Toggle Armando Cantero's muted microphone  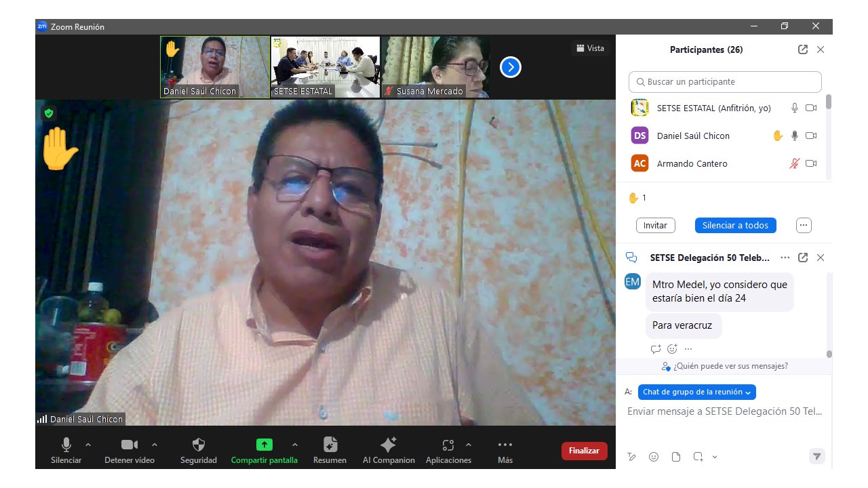tap(794, 163)
